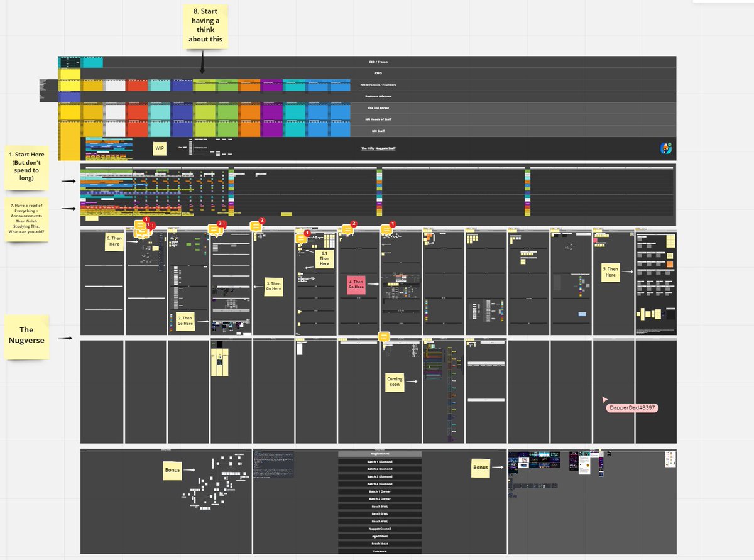The width and height of the screenshot is (754, 560).
Task: Select the Fresh Meat bar
Action: (x=380, y=544)
